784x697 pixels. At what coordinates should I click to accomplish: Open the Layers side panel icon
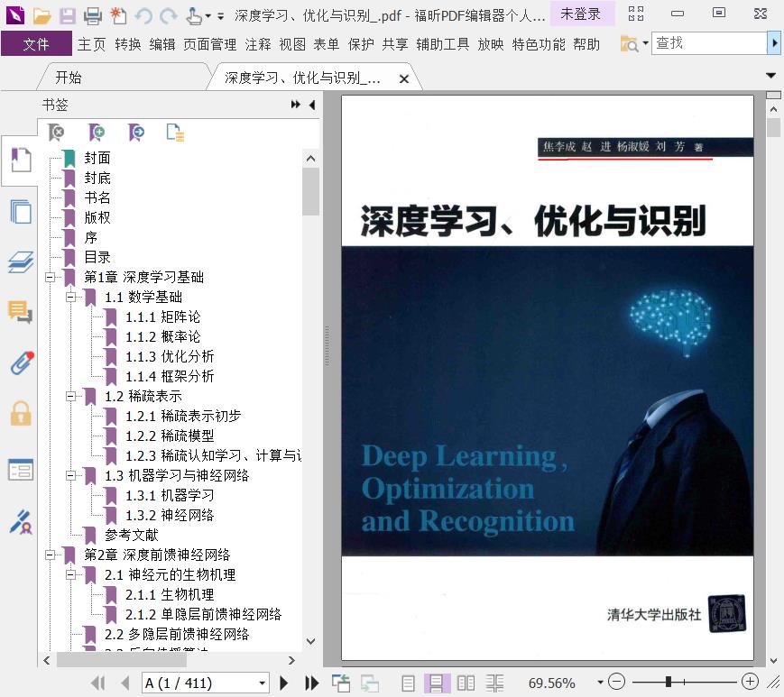pyautogui.click(x=21, y=261)
